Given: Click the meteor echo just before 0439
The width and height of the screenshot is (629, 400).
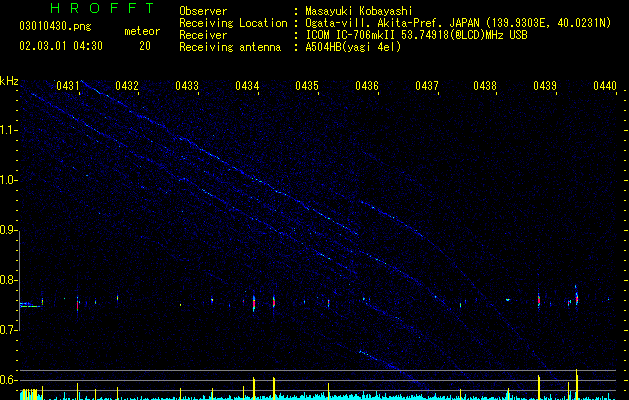Looking at the screenshot, I should pos(539,301).
